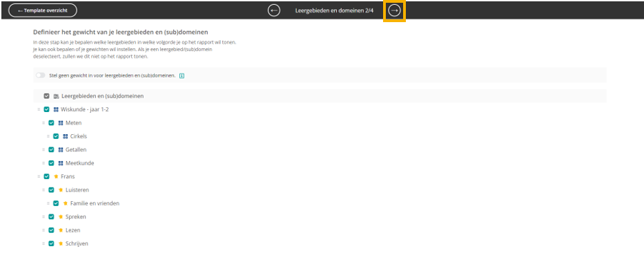Click the drag handle of Frans

pyautogui.click(x=39, y=176)
